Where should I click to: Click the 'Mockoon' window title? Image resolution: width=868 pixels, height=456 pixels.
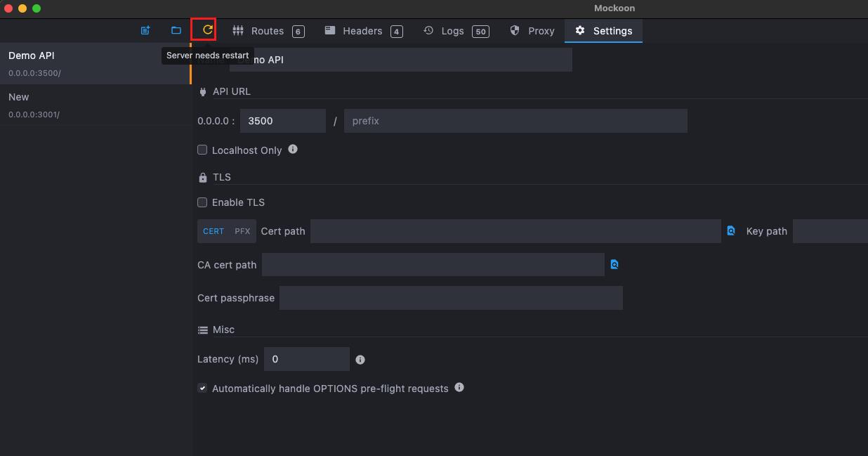coord(614,8)
